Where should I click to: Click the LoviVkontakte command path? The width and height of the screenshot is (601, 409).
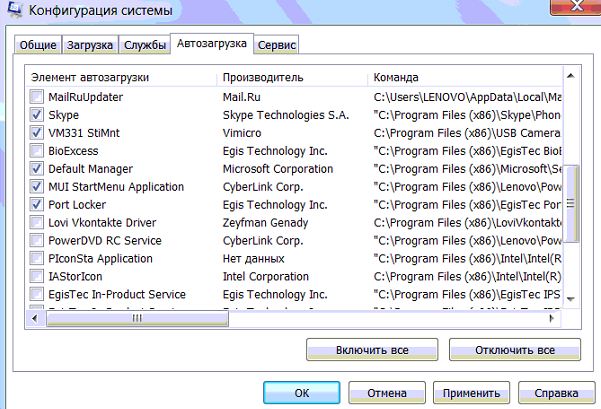click(468, 223)
